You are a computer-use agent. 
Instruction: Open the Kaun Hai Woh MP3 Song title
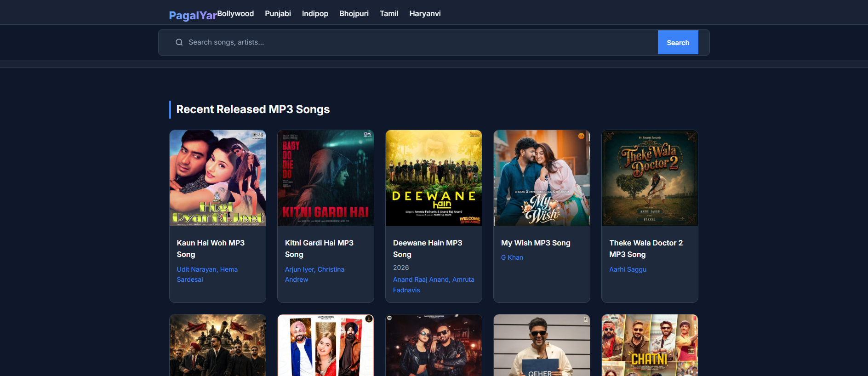211,249
